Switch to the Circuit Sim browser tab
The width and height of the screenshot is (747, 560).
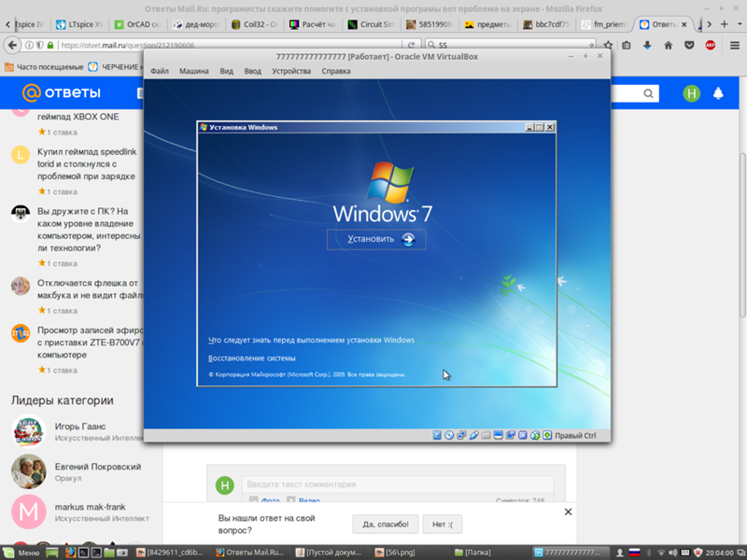click(372, 24)
